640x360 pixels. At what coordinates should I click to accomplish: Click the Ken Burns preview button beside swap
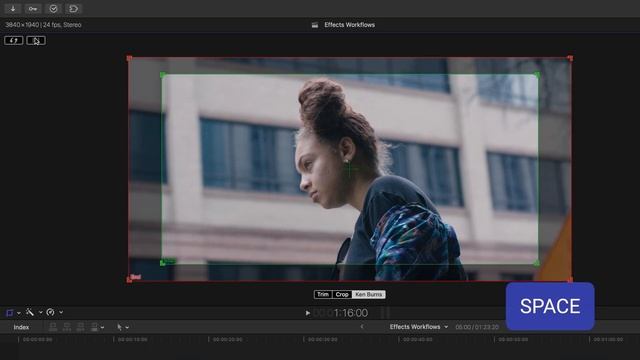coord(36,40)
